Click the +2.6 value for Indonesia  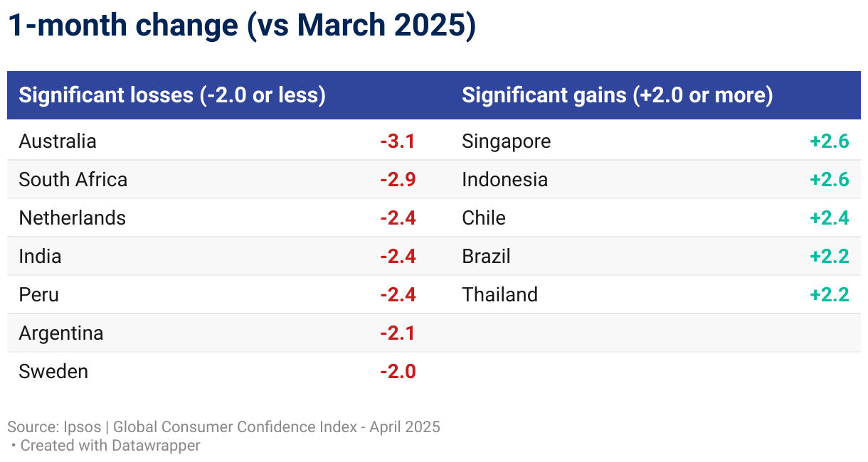(830, 180)
